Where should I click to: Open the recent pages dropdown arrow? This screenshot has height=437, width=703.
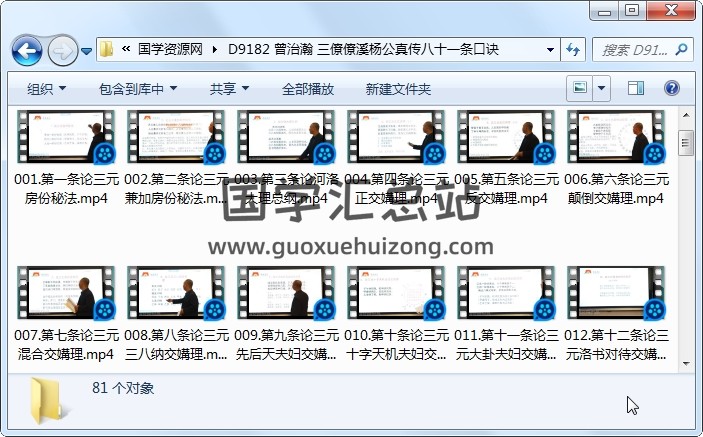click(87, 51)
